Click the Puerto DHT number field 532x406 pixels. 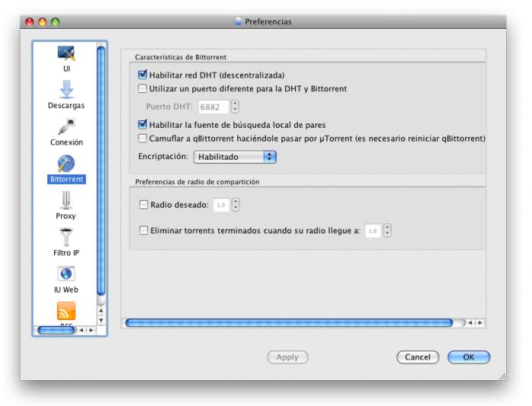(x=214, y=107)
